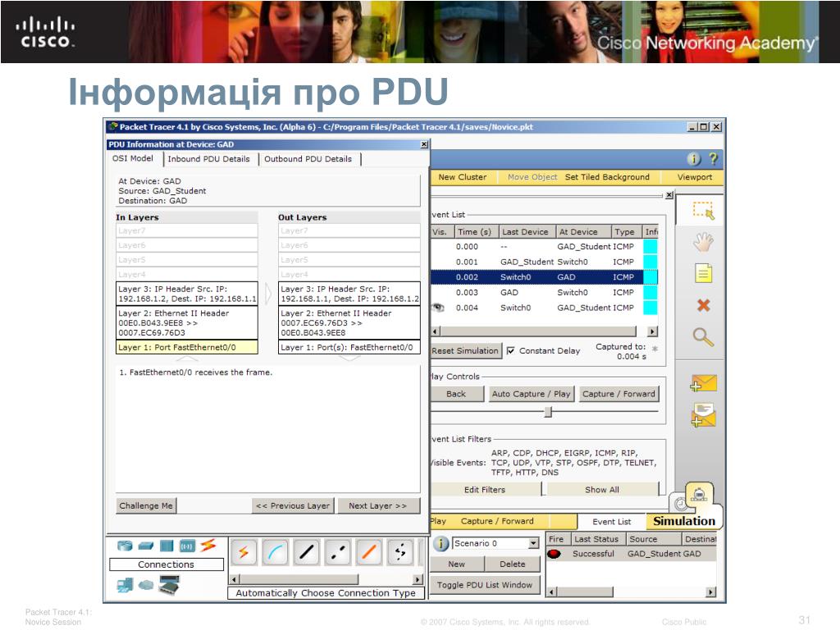Choose the copper cross-over dashed cable
Viewport: 840px width, 630px height.
pos(337,552)
